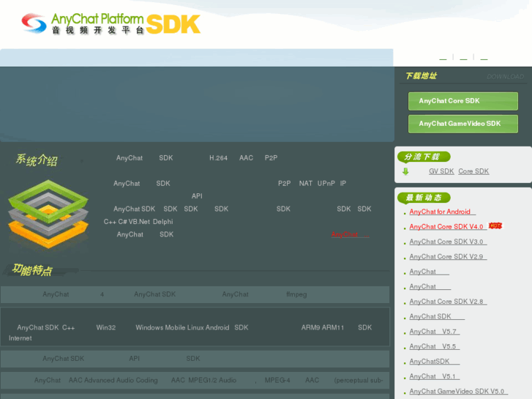The width and height of the screenshot is (532, 399).
Task: Open AnyChat GameVideo SDK V5.0 news
Action: (x=458, y=391)
